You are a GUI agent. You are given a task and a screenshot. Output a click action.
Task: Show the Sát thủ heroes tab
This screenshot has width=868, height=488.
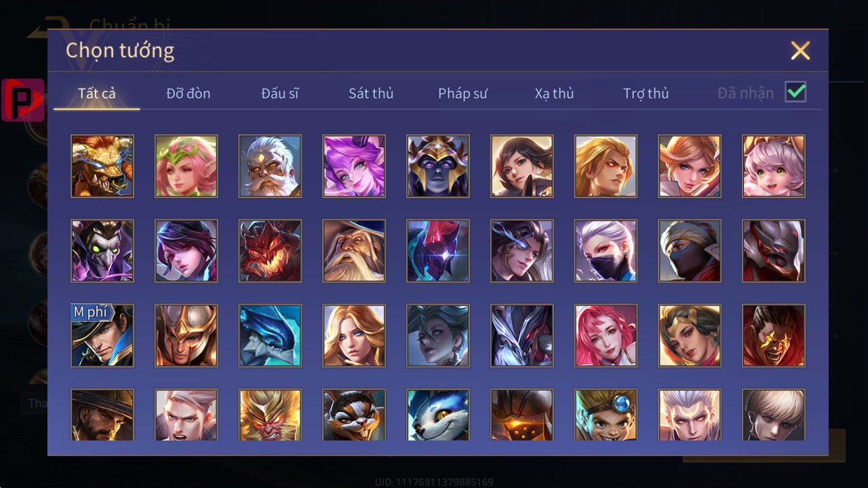click(x=371, y=94)
